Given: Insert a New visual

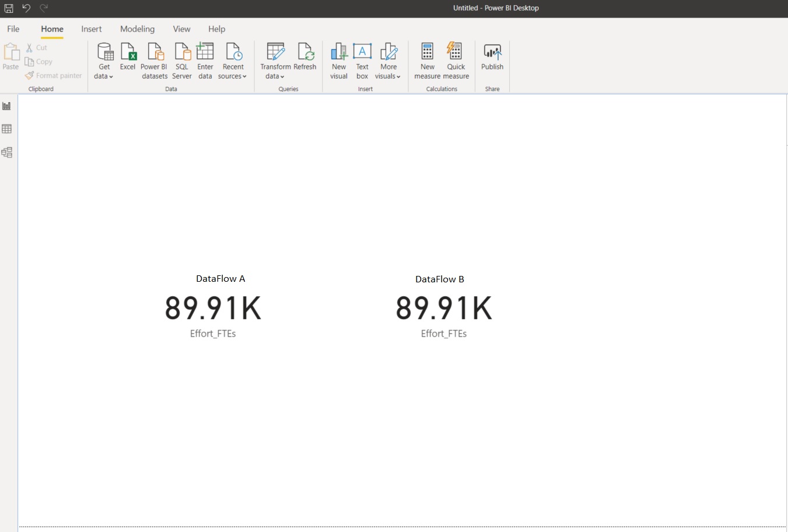Looking at the screenshot, I should (339, 61).
